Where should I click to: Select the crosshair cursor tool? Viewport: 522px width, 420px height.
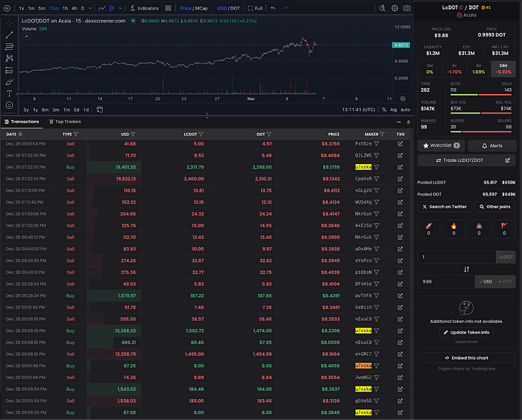tap(9, 23)
